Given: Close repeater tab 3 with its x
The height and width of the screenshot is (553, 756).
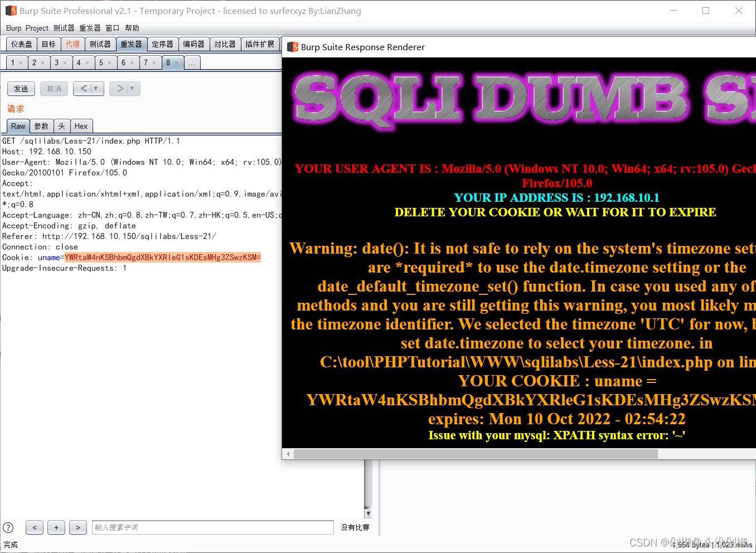Looking at the screenshot, I should point(65,63).
